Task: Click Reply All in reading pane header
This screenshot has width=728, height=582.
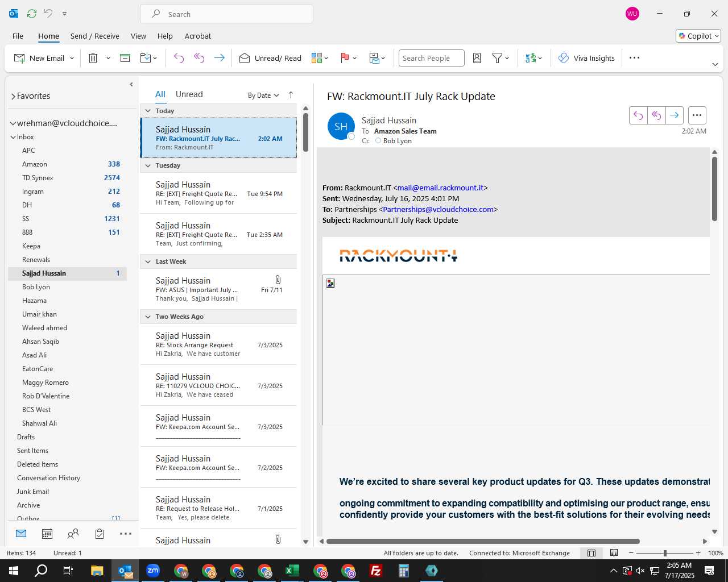Action: (x=656, y=115)
